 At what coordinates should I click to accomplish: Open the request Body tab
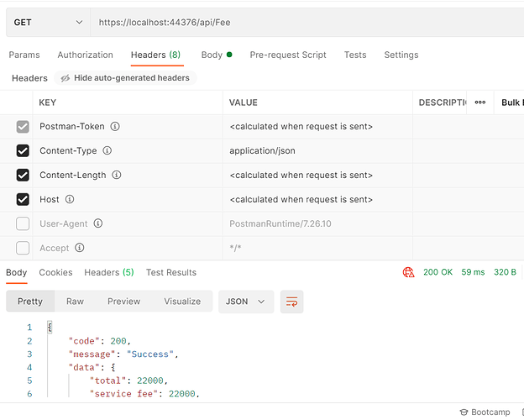(217, 55)
